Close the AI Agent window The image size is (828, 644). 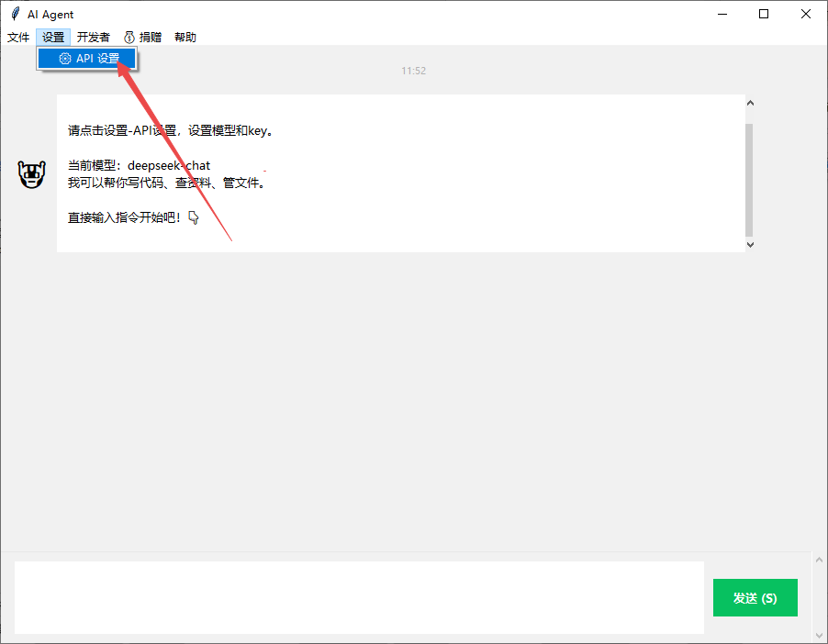[x=805, y=15]
